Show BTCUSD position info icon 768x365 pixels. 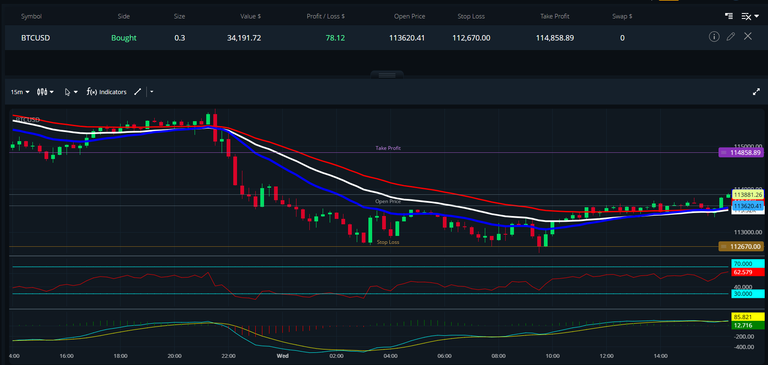(x=714, y=36)
